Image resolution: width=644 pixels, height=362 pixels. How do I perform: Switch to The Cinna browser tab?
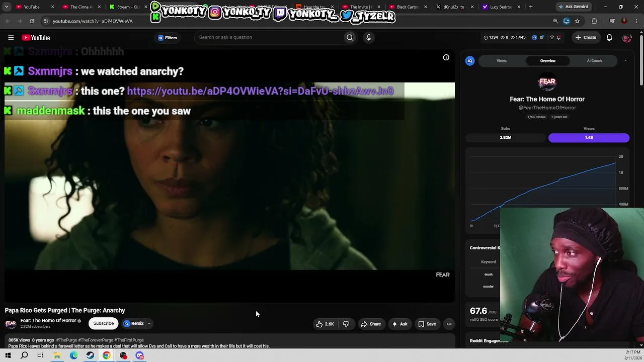point(80,7)
